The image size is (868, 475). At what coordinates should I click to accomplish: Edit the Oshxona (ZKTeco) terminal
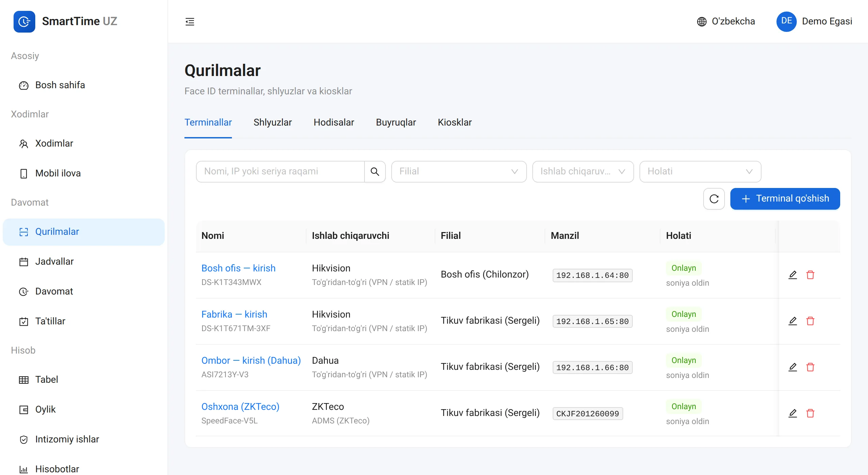[792, 413]
